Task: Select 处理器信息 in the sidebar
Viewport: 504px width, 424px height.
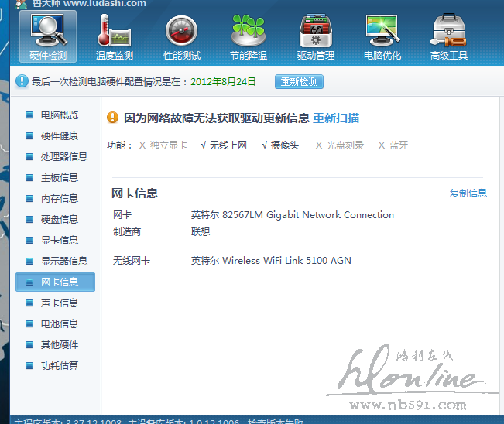Action: pos(63,157)
